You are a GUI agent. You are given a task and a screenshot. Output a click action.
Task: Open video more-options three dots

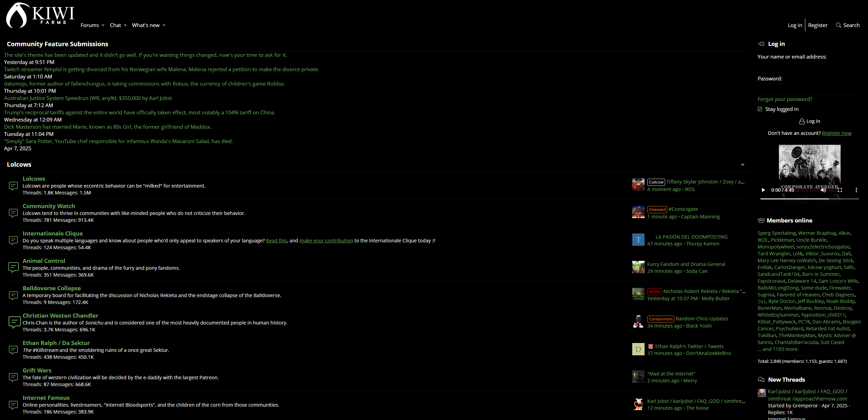[856, 190]
